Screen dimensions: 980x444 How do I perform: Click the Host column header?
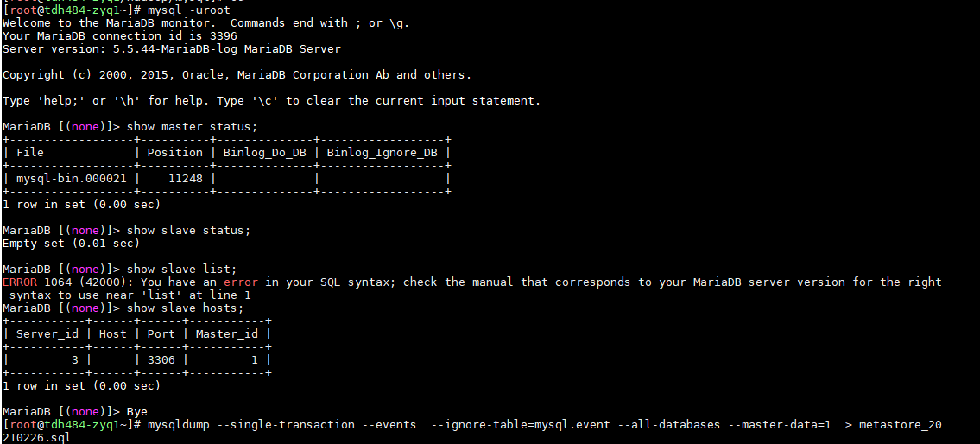click(112, 334)
